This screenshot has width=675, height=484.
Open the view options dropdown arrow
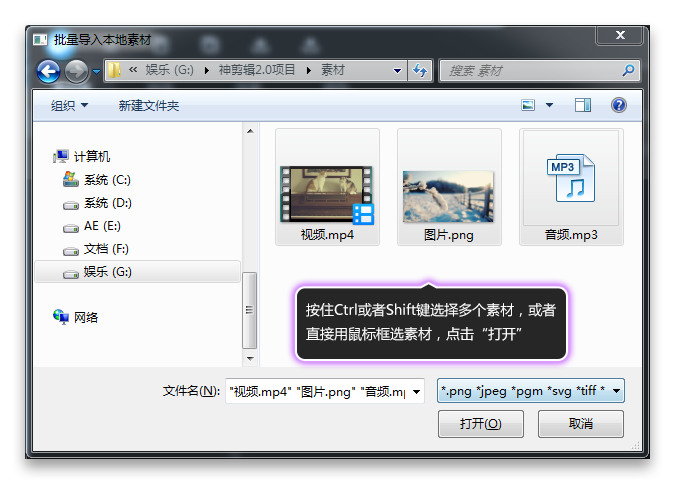pos(550,105)
